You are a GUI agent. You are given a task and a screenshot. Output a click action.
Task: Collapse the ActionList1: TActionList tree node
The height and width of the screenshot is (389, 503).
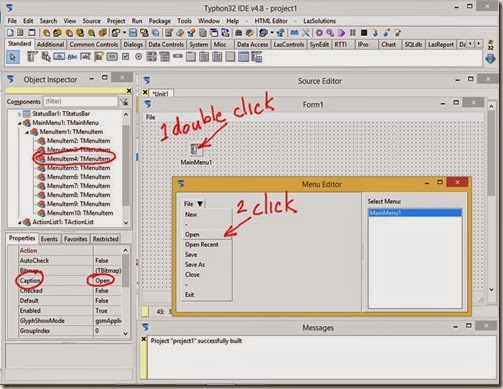pyautogui.click(x=19, y=222)
